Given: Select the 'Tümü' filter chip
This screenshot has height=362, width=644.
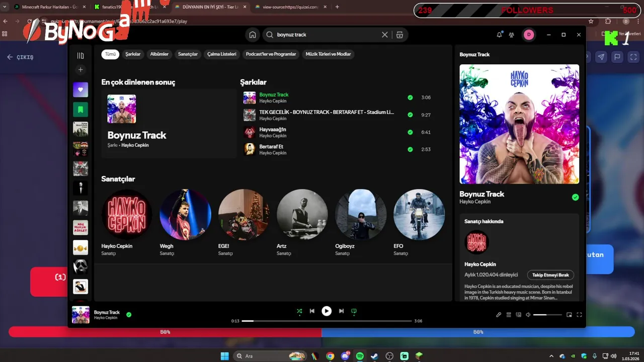Looking at the screenshot, I should [x=110, y=54].
